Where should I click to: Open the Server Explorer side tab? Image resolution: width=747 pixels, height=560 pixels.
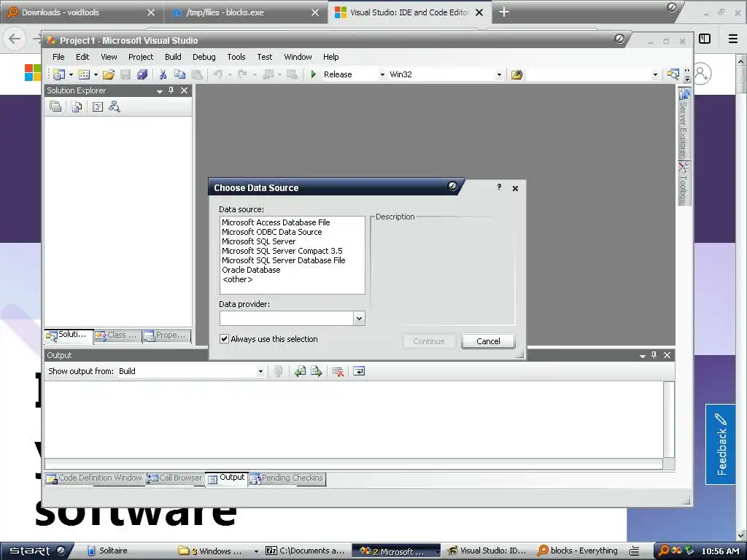[684, 123]
